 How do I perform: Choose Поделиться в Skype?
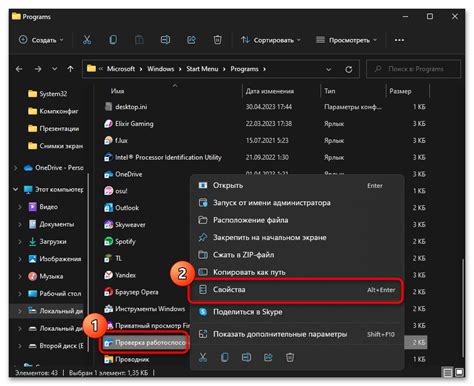(x=297, y=312)
